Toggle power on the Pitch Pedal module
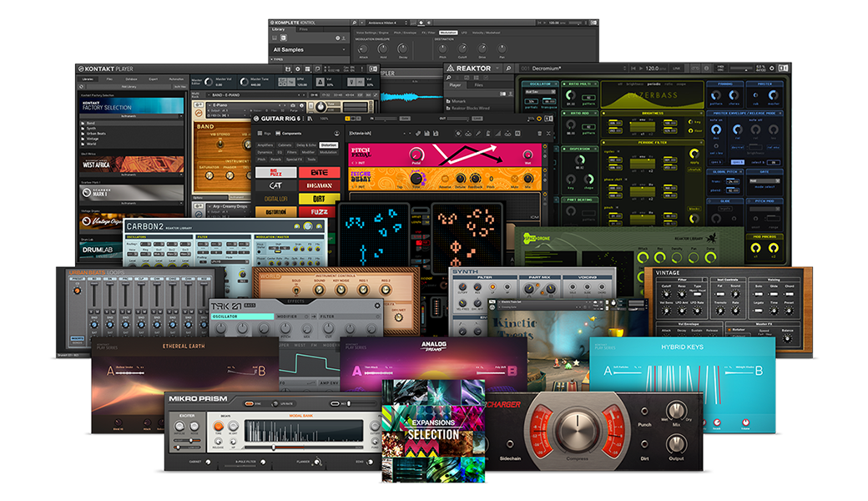The image size is (868, 501). tap(545, 147)
